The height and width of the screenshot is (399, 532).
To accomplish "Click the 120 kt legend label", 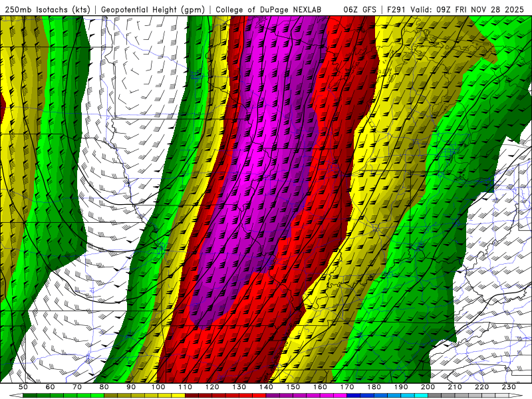I will (x=212, y=387).
